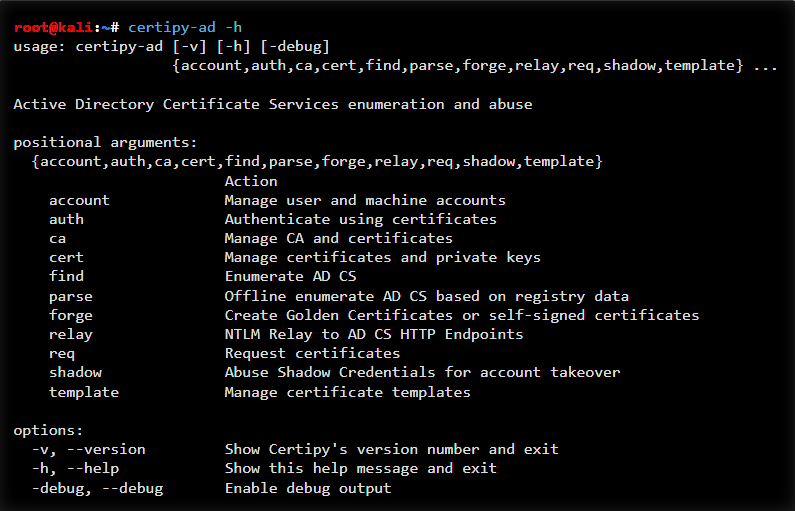The image size is (795, 511).
Task: Click the 'parse' subcommand name
Action: pos(70,297)
